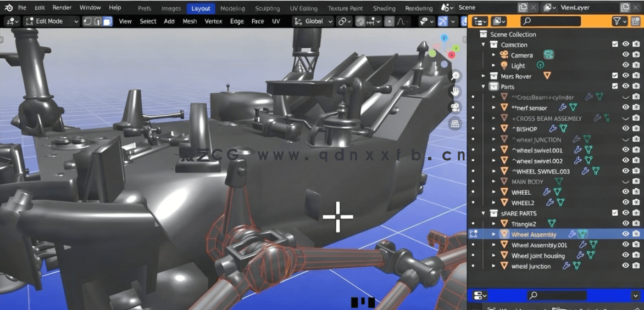Click Camera object data icon in outliner
The width and height of the screenshot is (644, 310).
549,55
